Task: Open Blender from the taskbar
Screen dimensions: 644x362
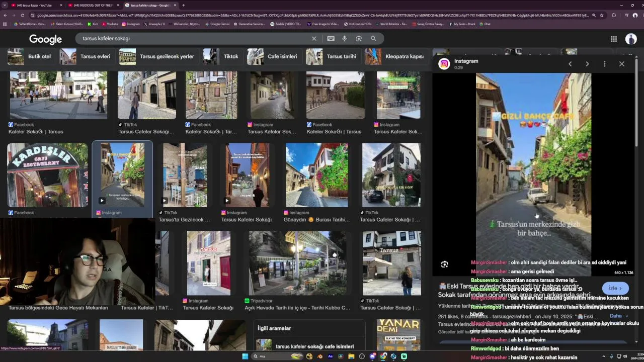Action: point(319,356)
